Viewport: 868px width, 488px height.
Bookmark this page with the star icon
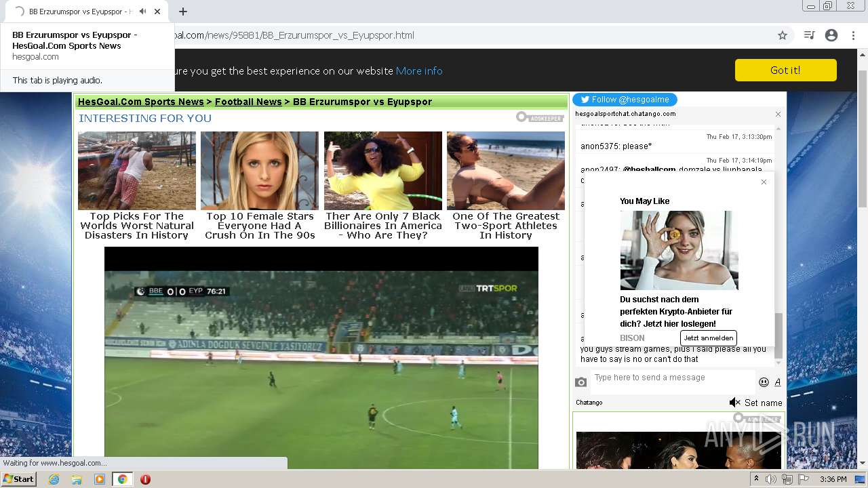783,35
